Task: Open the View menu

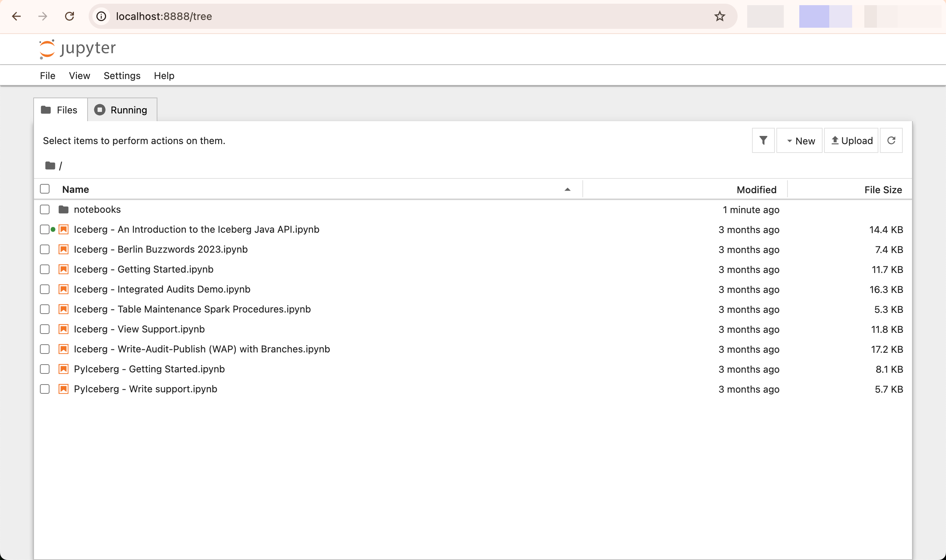Action: coord(79,76)
